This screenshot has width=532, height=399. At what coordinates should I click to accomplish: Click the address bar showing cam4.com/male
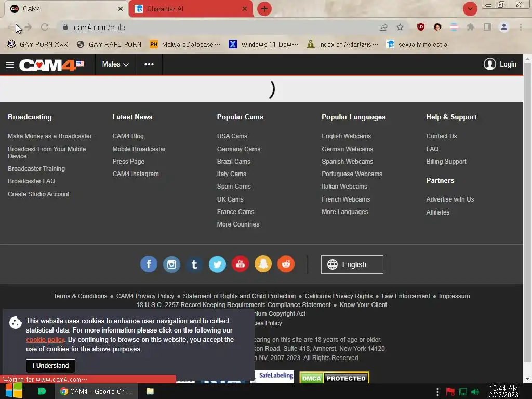pos(217,28)
